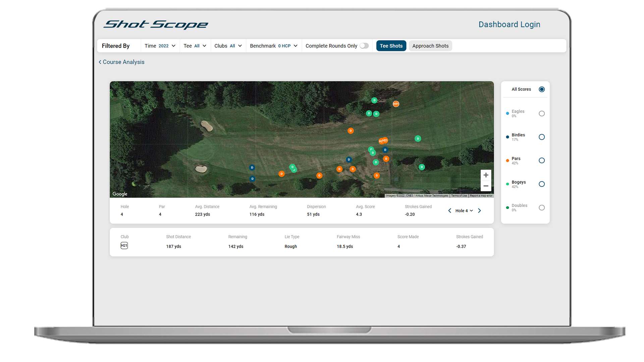Open the Time 2022 dropdown

tap(160, 46)
